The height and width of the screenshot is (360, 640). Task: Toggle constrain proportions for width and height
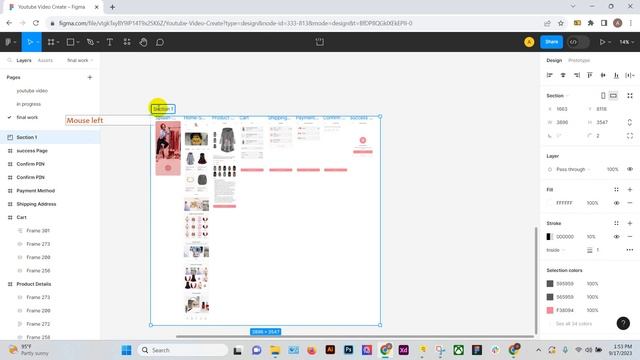coord(629,122)
